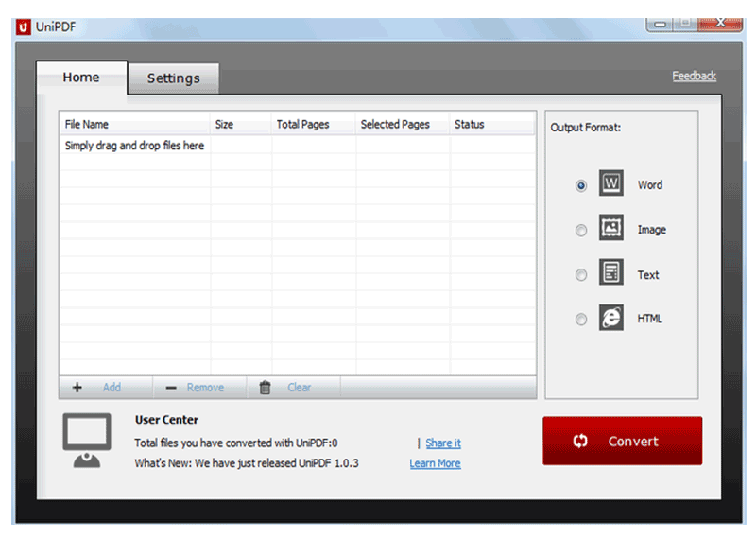Minimize the UniPDF window
Screen dimensions: 756x538
click(x=660, y=25)
